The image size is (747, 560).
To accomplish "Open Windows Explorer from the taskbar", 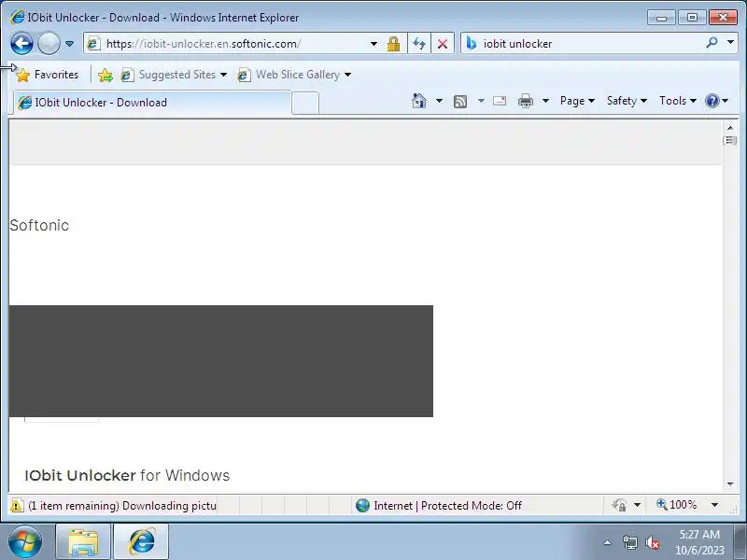I will coord(83,542).
